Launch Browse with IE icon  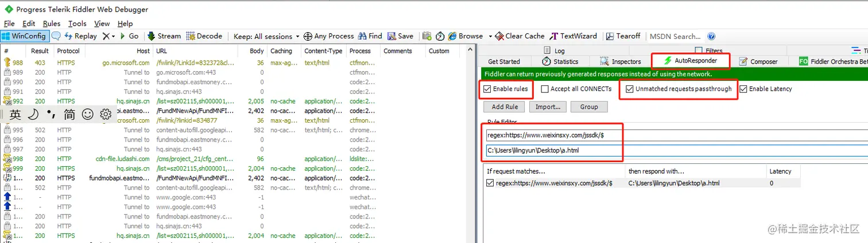452,36
